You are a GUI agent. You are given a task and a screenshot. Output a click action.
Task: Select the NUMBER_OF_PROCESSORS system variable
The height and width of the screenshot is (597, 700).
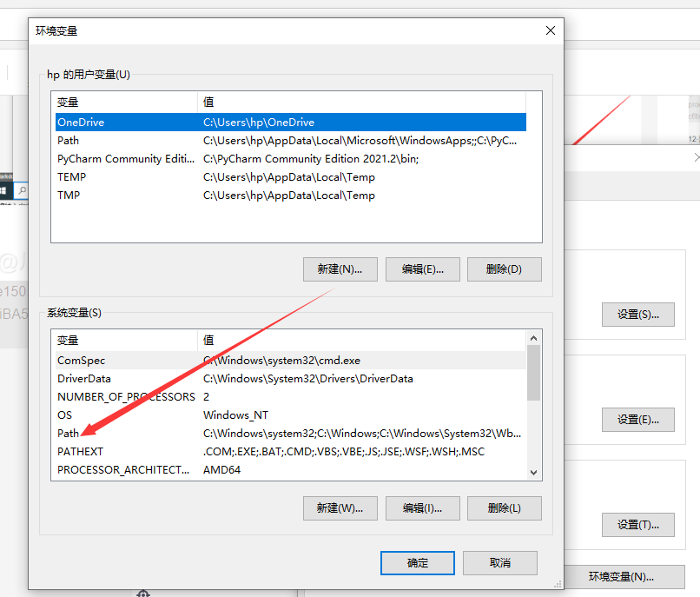coord(291,397)
